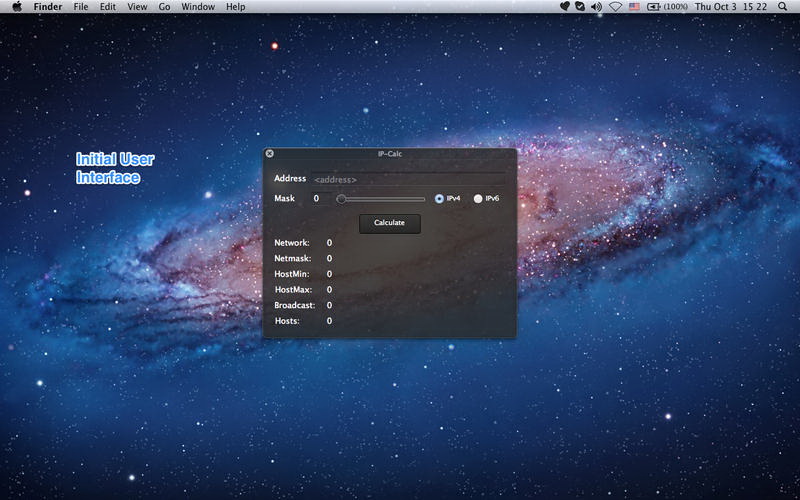800x500 pixels.
Task: Click the battery status icon
Action: [654, 7]
